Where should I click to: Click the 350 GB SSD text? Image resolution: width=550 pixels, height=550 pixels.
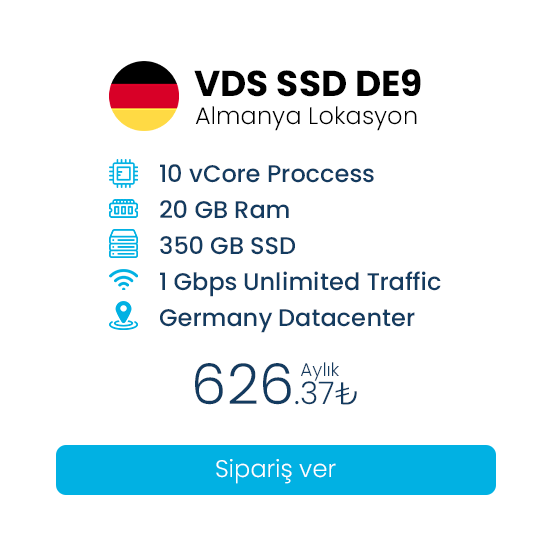point(228,246)
